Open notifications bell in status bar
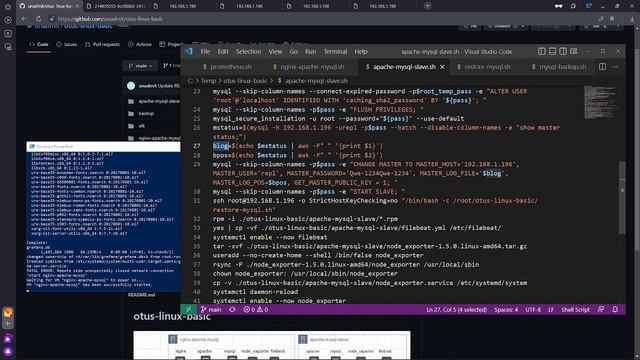Screen dimensions: 640x360 [615, 309]
